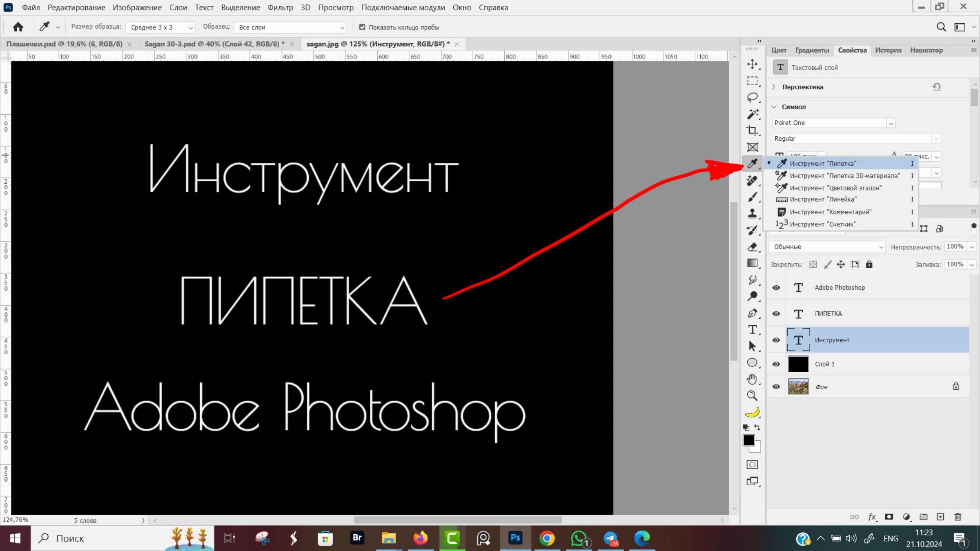Image resolution: width=980 pixels, height=551 pixels.
Task: Select the Horizontal Type tool
Action: (x=752, y=329)
